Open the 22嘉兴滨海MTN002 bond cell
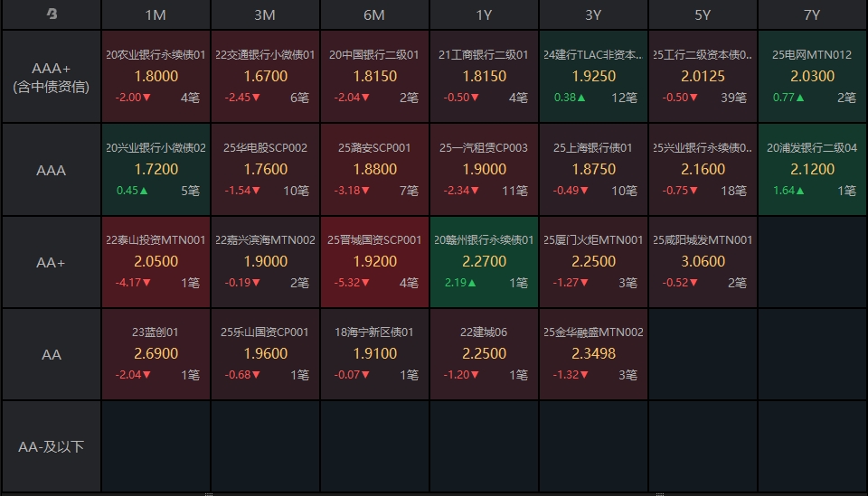The width and height of the screenshot is (868, 496). (x=265, y=262)
